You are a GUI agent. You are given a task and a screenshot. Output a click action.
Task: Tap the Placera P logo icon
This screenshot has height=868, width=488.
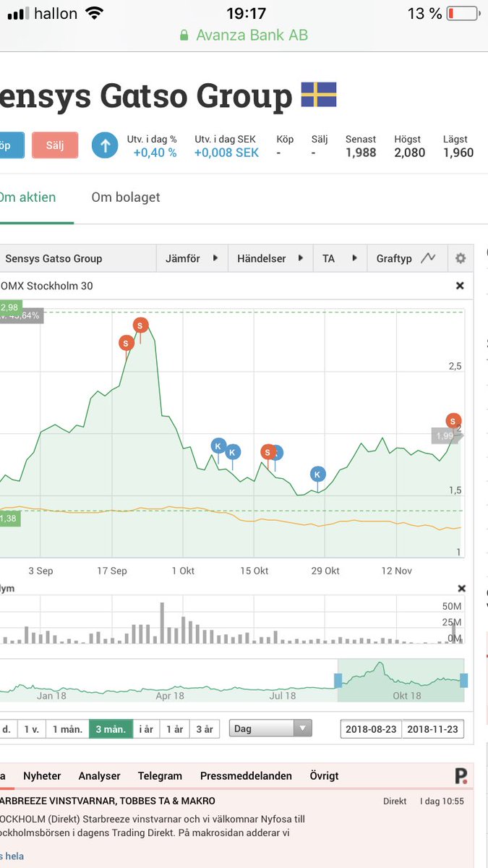461,776
